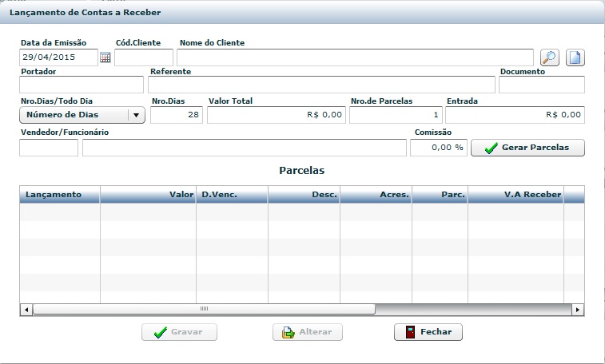Click the Data da Emissão date field
This screenshot has width=605, height=364.
tap(58, 57)
